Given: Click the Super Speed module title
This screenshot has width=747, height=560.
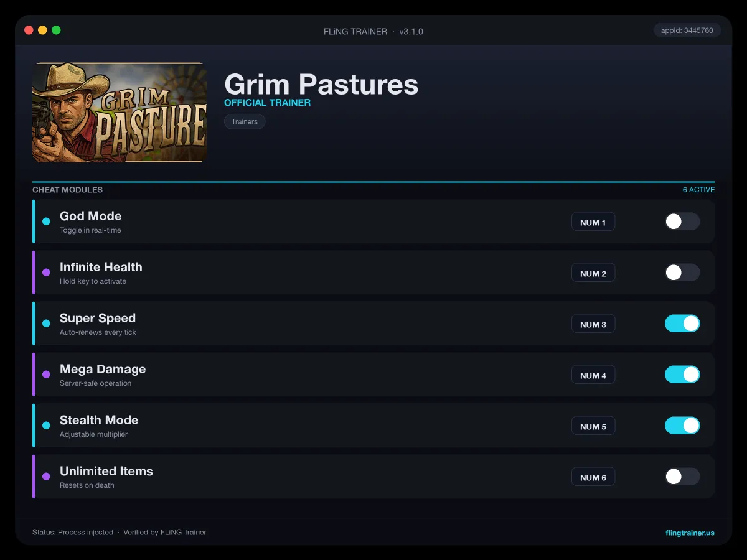Looking at the screenshot, I should [x=98, y=318].
